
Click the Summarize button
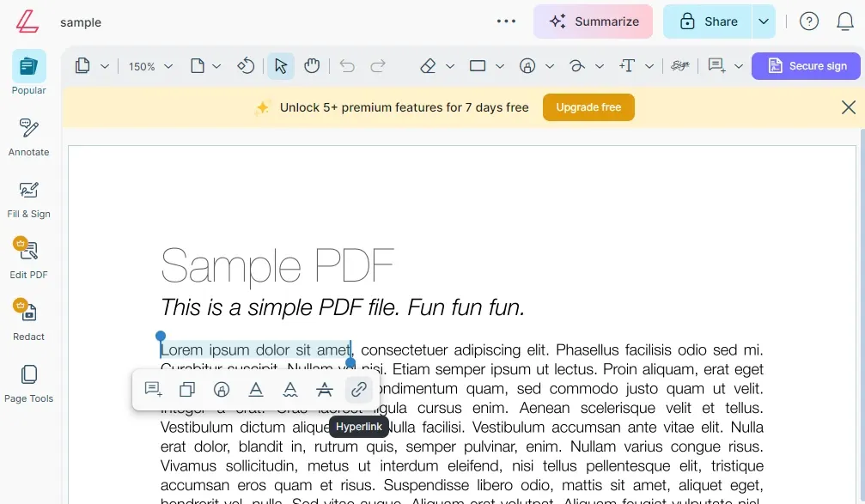(x=593, y=21)
